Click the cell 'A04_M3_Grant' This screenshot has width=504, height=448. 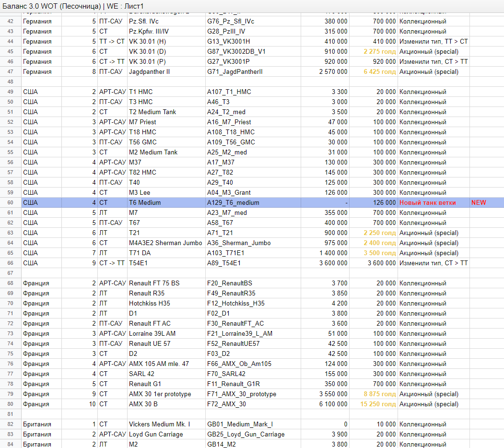[x=253, y=193]
